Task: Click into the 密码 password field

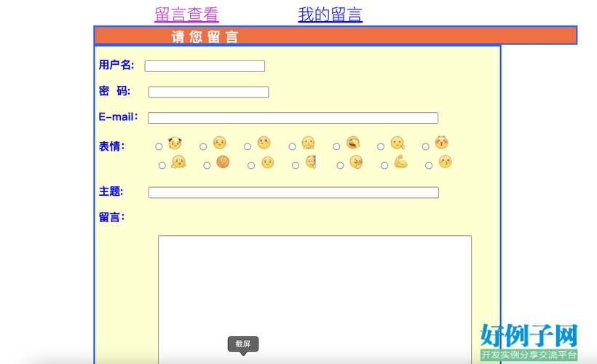Action: click(208, 92)
